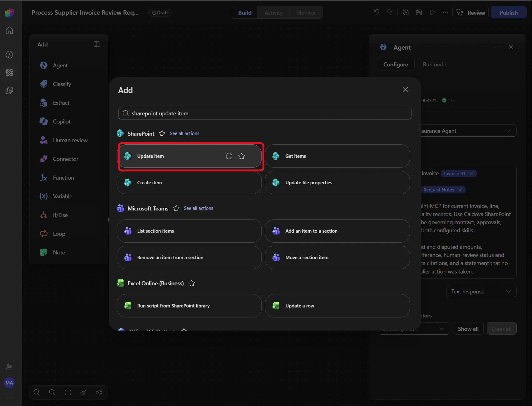Favorite the Excel Online (Business) star
Viewport: 532px width, 406px height.
pos(192,283)
